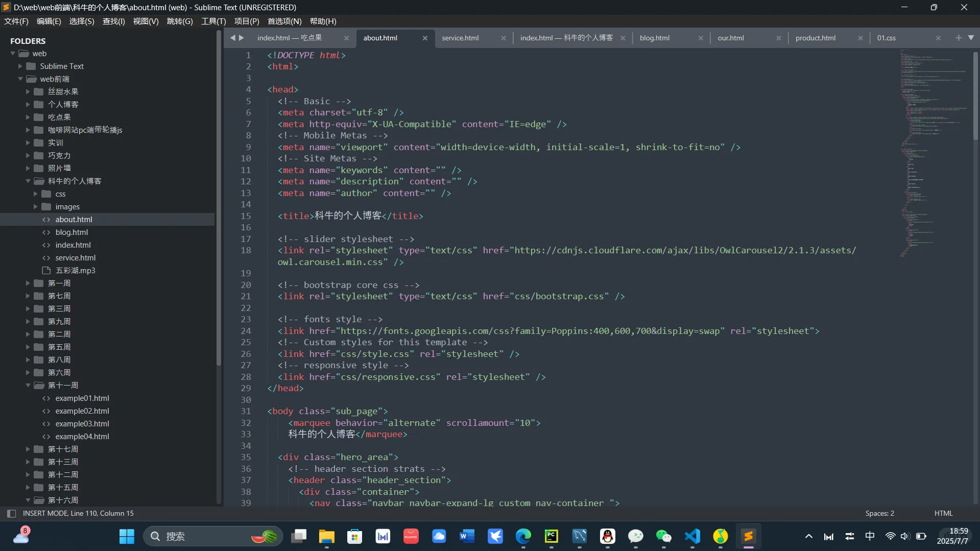Open WeChat from the taskbar
This screenshot has height=551, width=980.
(x=663, y=536)
